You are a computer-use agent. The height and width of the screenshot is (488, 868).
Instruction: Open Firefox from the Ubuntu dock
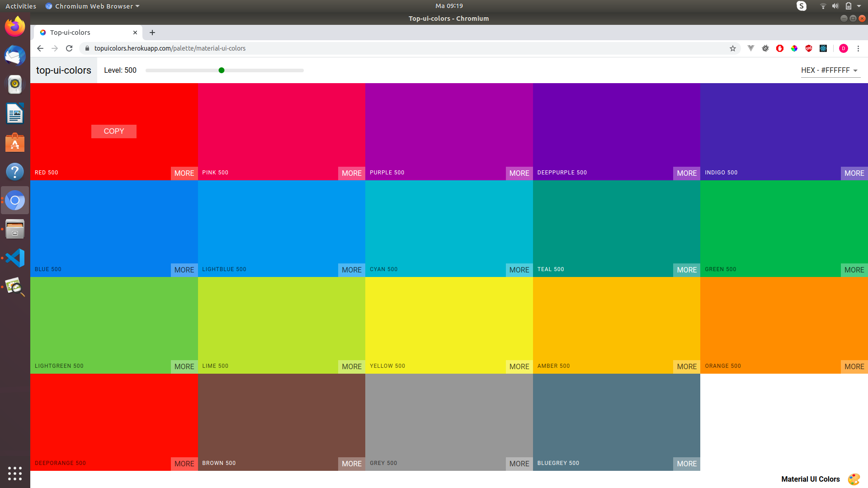(x=15, y=26)
